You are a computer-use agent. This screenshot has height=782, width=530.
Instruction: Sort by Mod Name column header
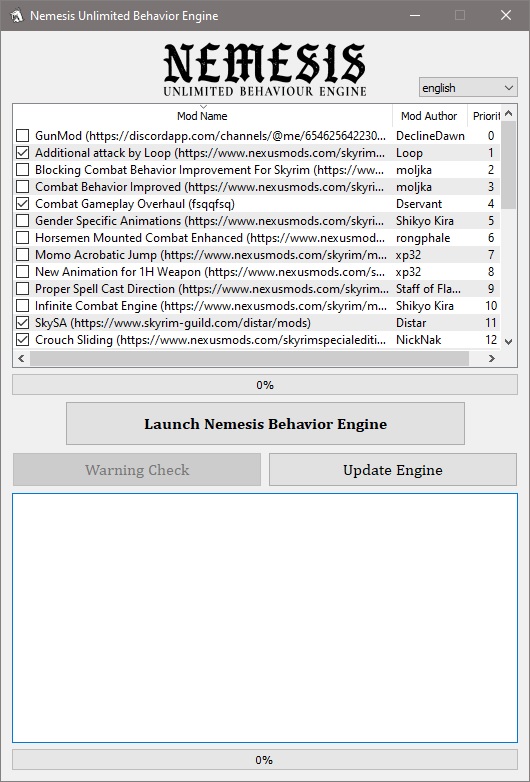point(202,116)
